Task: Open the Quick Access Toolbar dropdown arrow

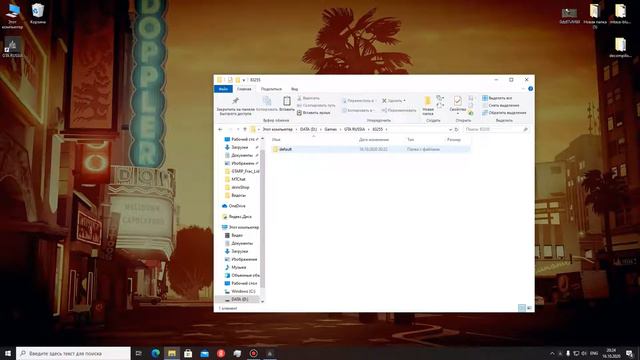Action: [x=244, y=80]
